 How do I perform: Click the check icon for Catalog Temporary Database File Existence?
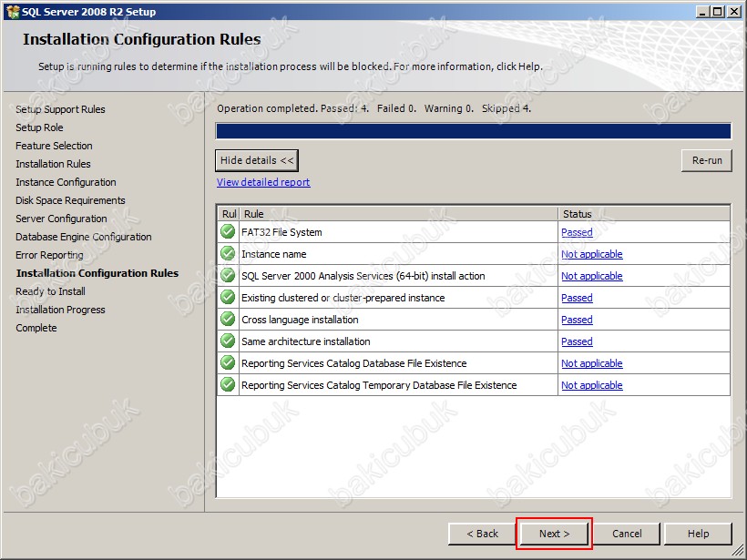[228, 385]
